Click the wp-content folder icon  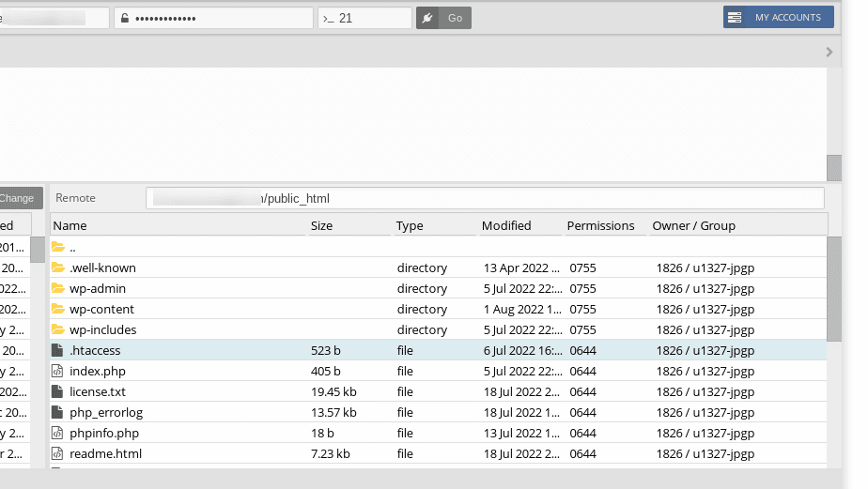[x=58, y=309]
